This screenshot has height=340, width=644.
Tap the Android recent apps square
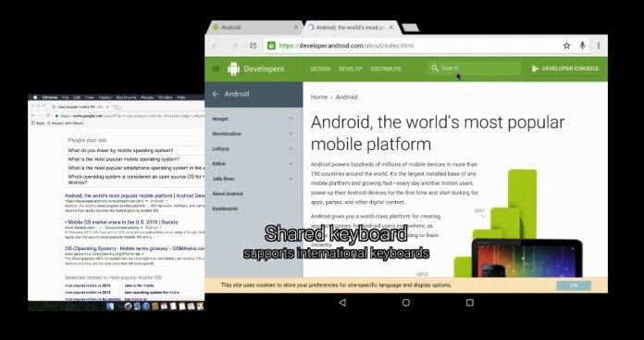pyautogui.click(x=470, y=303)
